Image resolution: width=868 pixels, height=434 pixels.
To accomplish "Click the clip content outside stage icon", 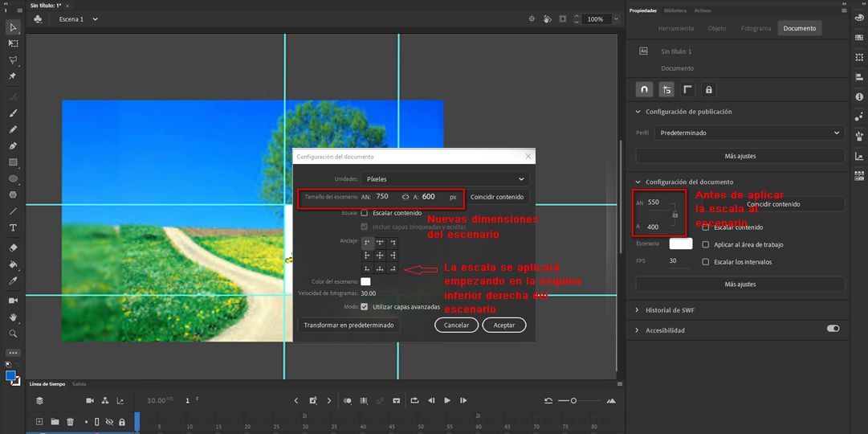I will (x=562, y=18).
